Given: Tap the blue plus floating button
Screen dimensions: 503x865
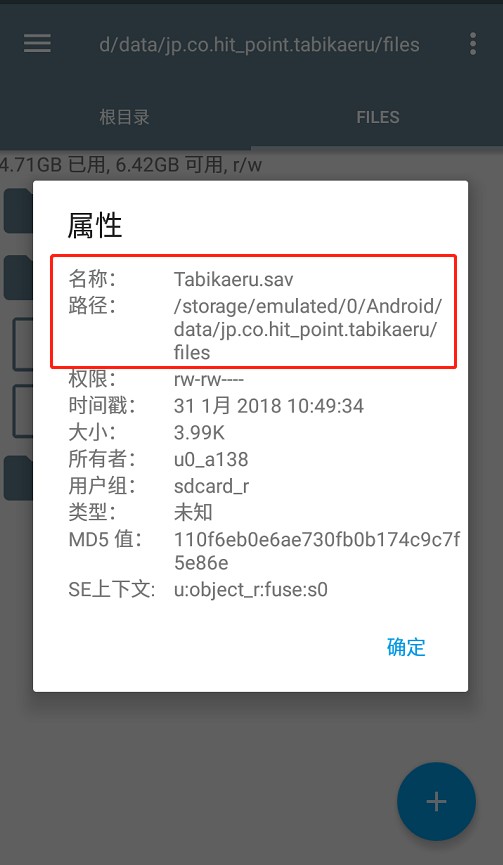Looking at the screenshot, I should point(436,801).
